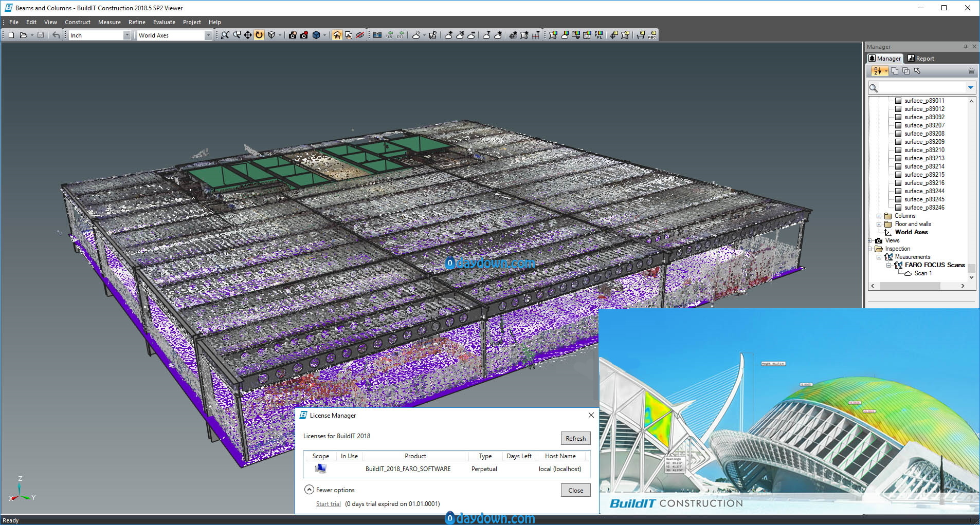The image size is (980, 525).
Task: Click the ABC label annotation icon
Action: (x=652, y=35)
